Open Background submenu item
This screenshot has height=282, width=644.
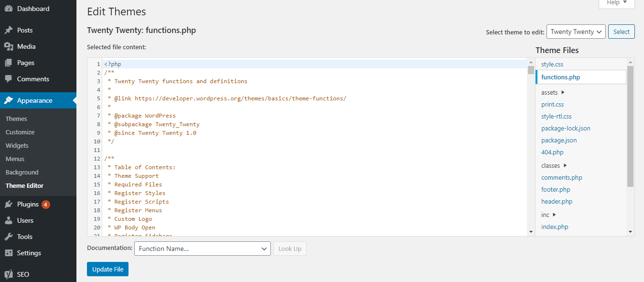tap(22, 172)
